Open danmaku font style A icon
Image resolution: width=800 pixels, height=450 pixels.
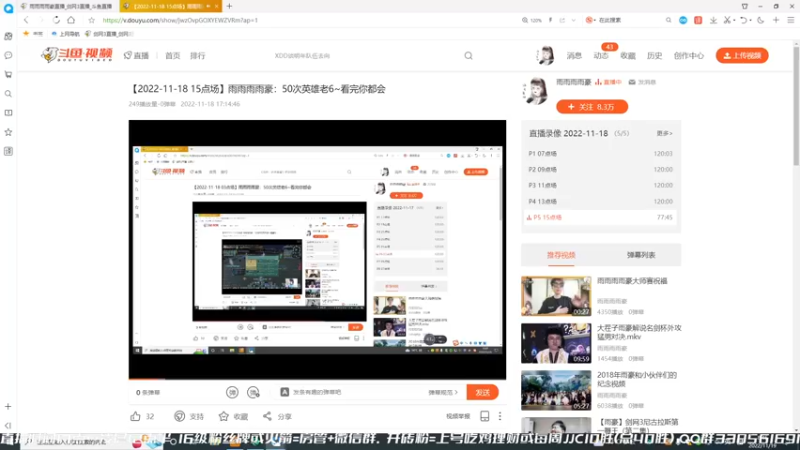[x=285, y=392]
